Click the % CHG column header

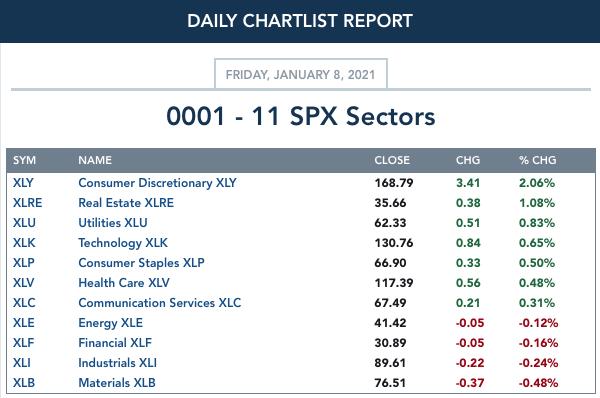coord(537,160)
